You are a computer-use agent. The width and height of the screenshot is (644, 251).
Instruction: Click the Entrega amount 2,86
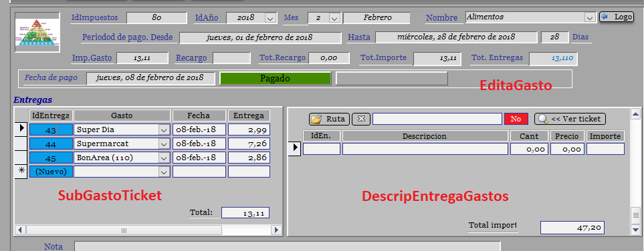click(x=249, y=158)
